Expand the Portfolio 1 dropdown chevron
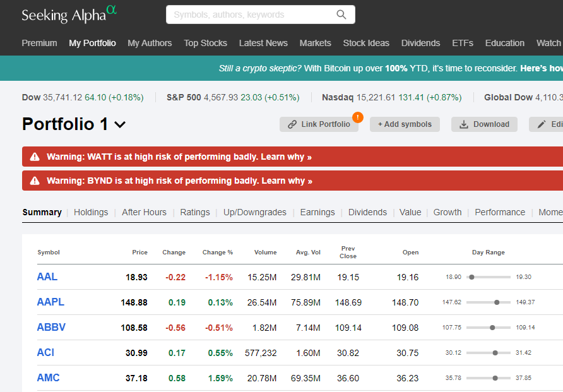563x392 pixels. click(x=120, y=124)
